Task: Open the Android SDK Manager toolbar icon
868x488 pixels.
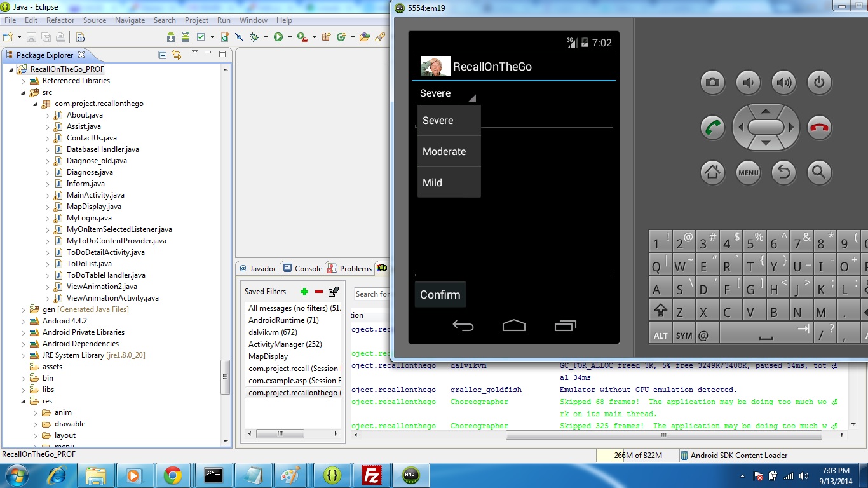Action: pyautogui.click(x=171, y=37)
